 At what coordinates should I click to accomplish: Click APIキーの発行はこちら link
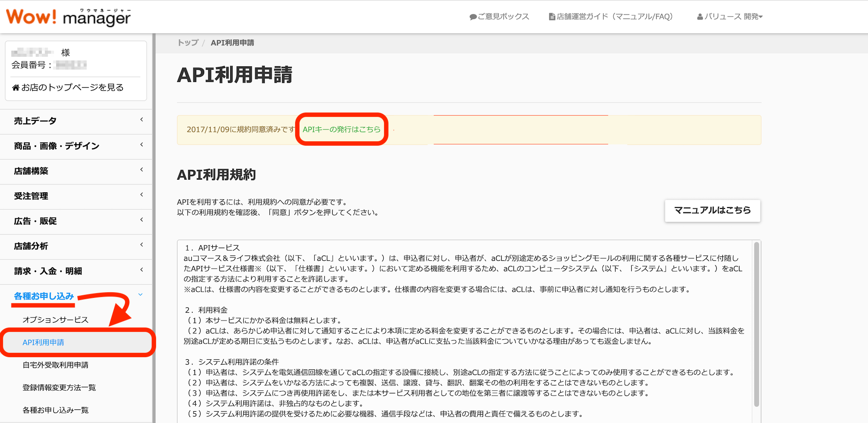click(x=341, y=130)
